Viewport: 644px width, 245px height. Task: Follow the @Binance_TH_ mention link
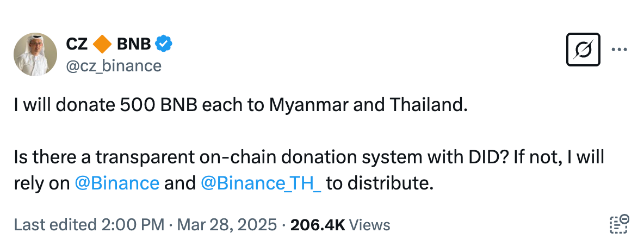pyautogui.click(x=261, y=183)
